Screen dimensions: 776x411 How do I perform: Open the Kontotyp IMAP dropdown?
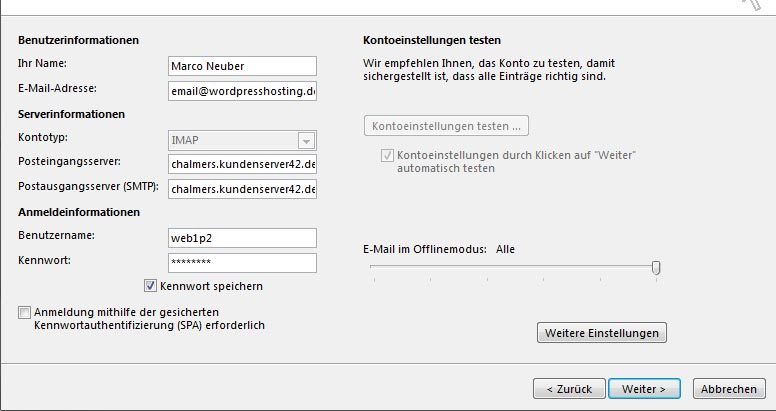pyautogui.click(x=242, y=141)
